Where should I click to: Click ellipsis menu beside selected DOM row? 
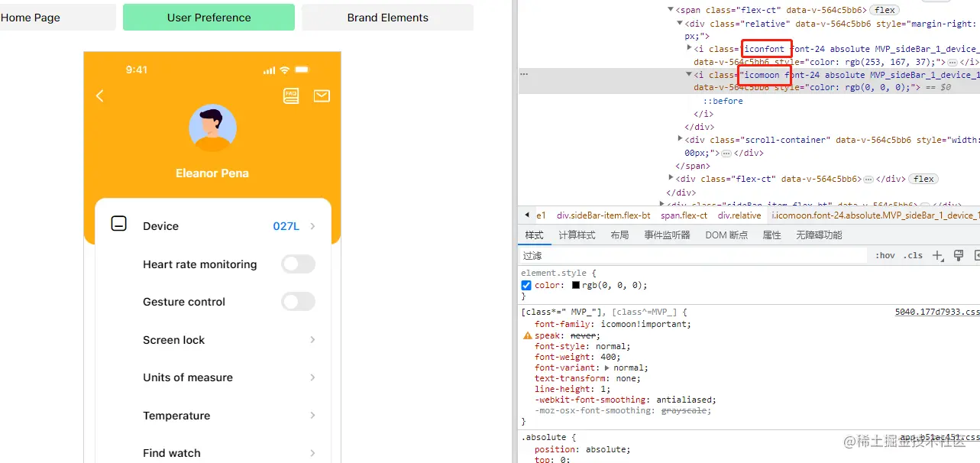tap(524, 75)
